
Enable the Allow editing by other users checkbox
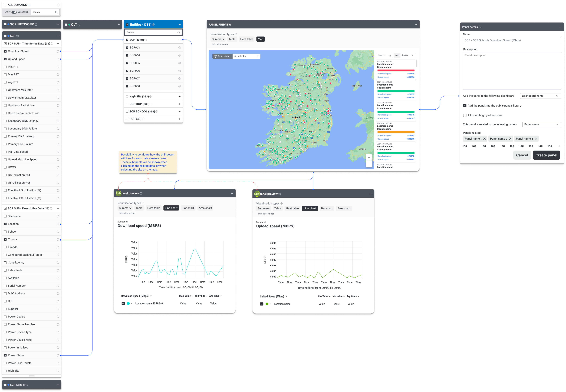(x=465, y=115)
